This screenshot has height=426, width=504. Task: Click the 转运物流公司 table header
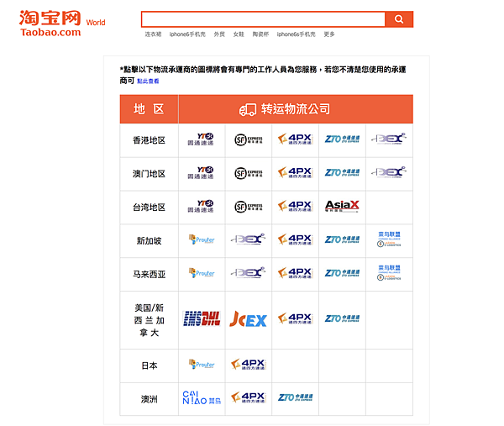(x=296, y=109)
